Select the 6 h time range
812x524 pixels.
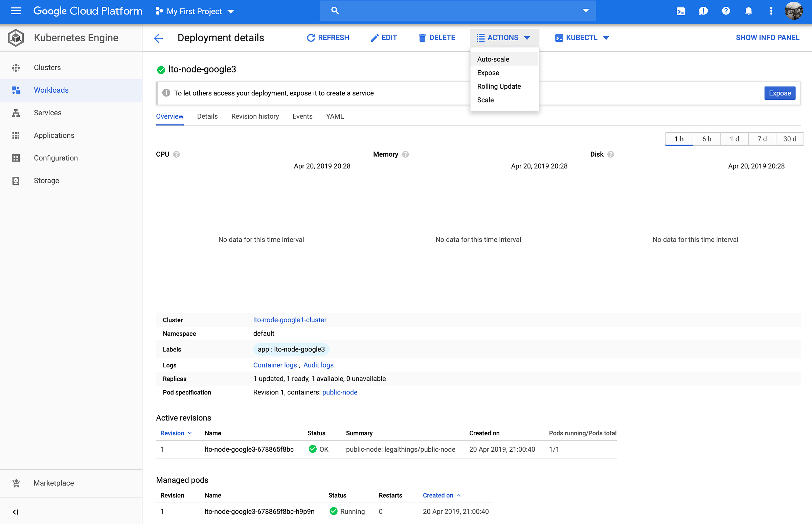point(706,139)
